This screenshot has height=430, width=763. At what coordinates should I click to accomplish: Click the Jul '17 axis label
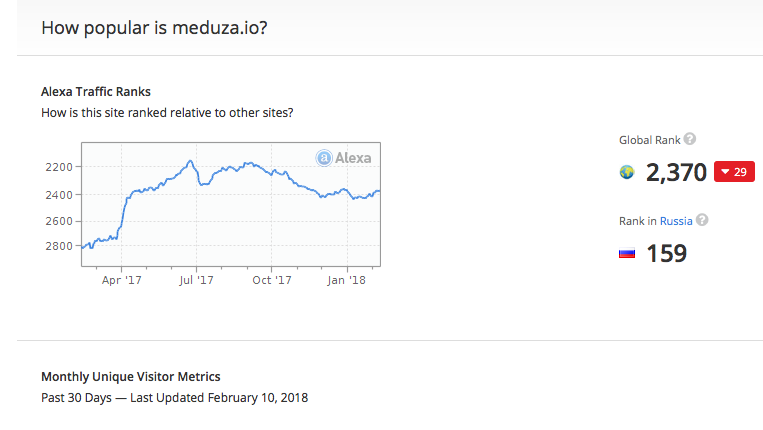196,280
